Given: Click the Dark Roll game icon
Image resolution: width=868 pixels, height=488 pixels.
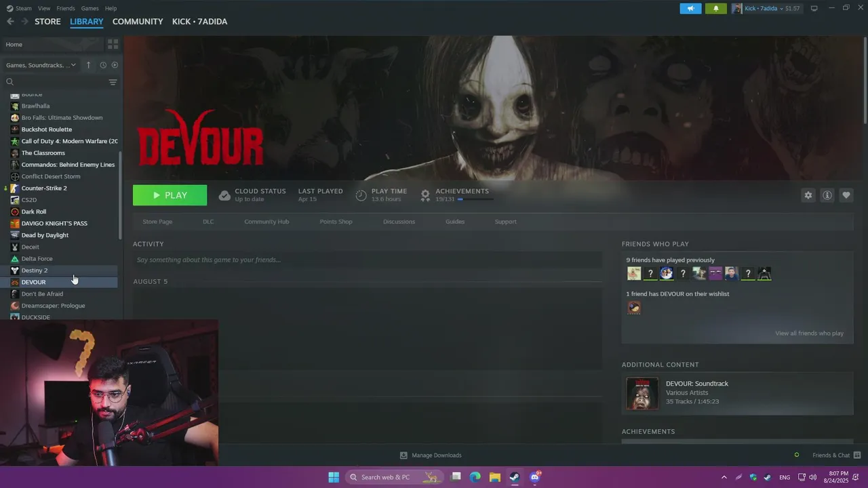Looking at the screenshot, I should pyautogui.click(x=15, y=211).
